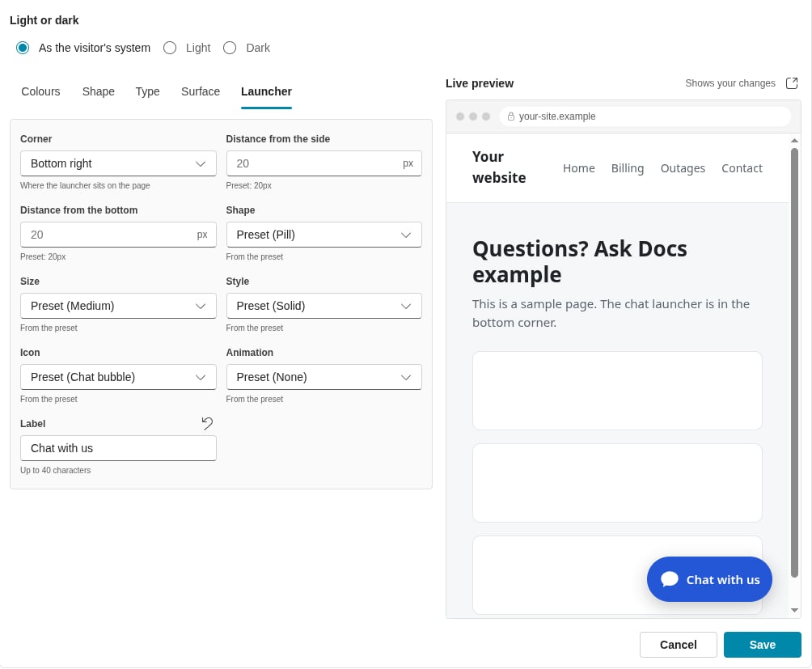Expand the Shape preset dropdown
812x669 pixels.
pos(324,235)
